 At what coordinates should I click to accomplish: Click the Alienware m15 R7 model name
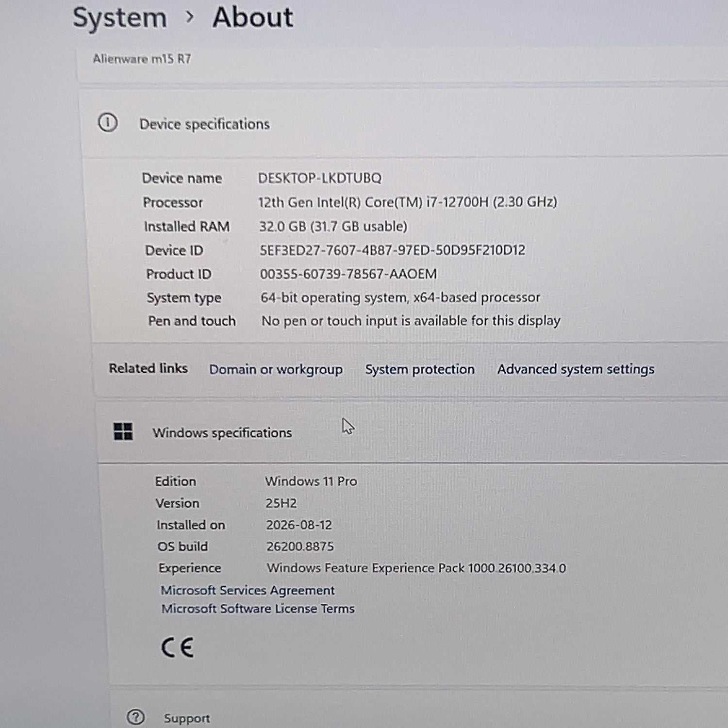click(x=142, y=59)
